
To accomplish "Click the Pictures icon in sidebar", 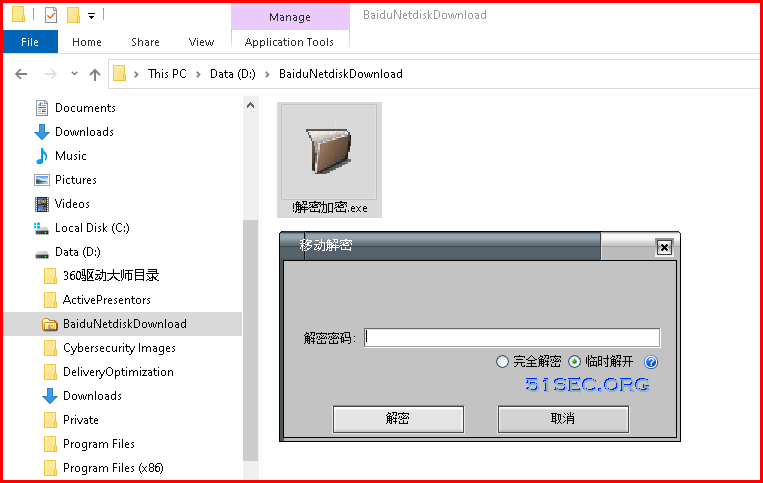I will click(x=42, y=180).
